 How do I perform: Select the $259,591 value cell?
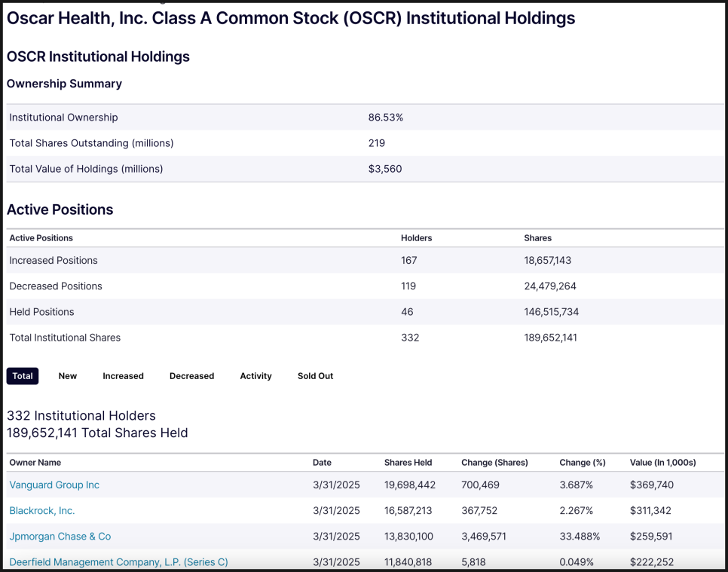coord(651,537)
